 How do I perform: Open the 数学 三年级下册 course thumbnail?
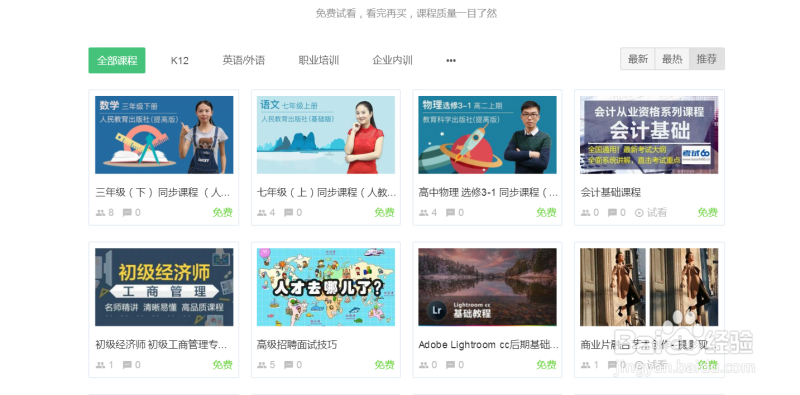(164, 135)
